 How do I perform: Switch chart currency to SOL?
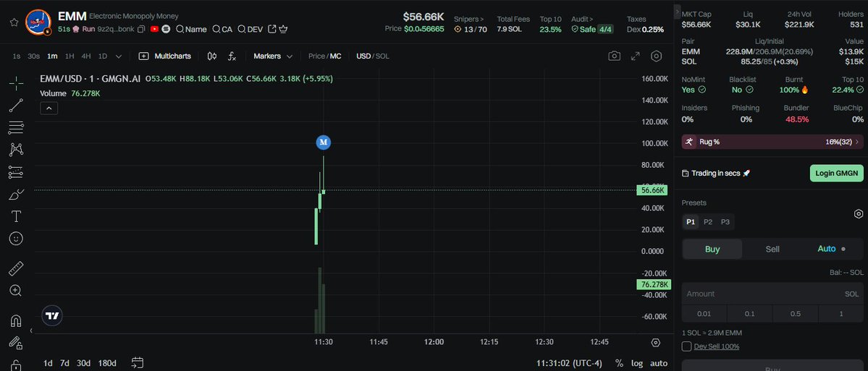tap(382, 56)
